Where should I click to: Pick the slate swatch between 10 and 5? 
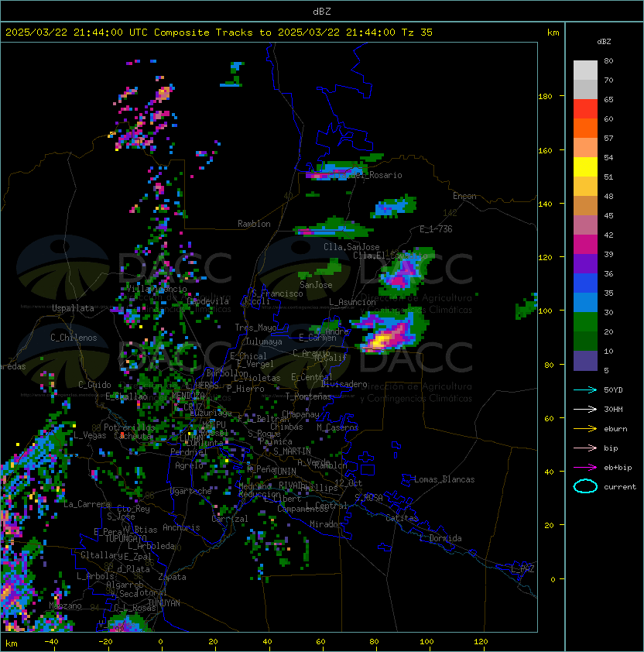[x=585, y=361]
